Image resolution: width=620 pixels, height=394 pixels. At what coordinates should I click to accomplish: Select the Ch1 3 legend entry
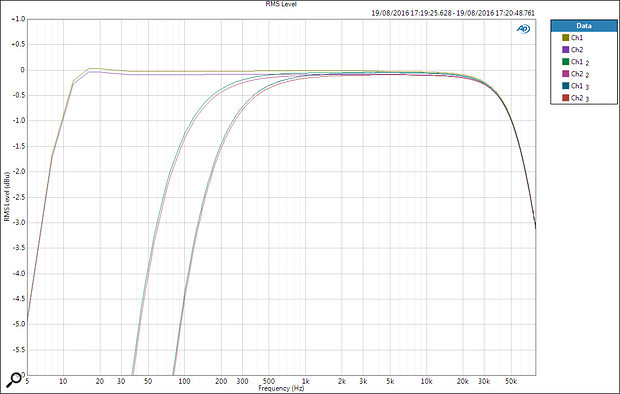[580, 86]
